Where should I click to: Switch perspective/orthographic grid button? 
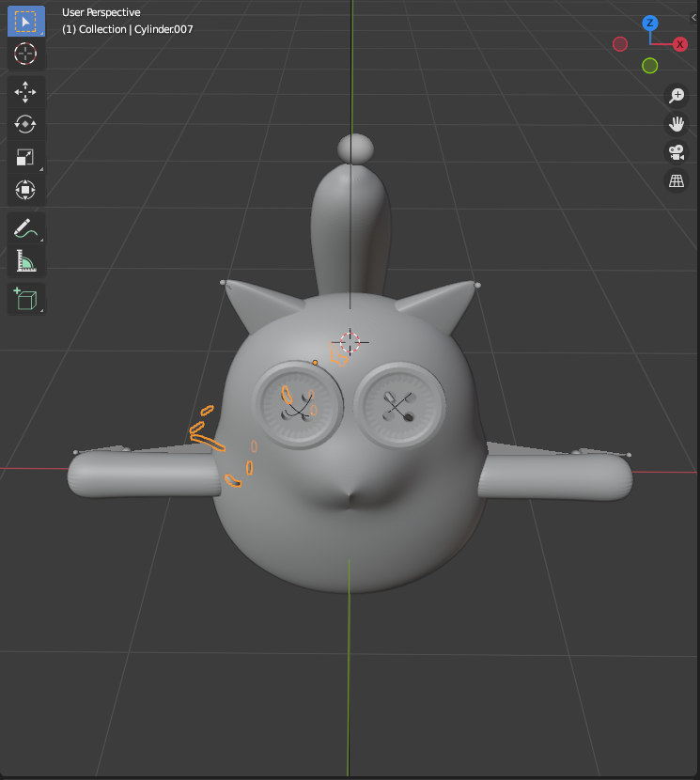coord(677,180)
